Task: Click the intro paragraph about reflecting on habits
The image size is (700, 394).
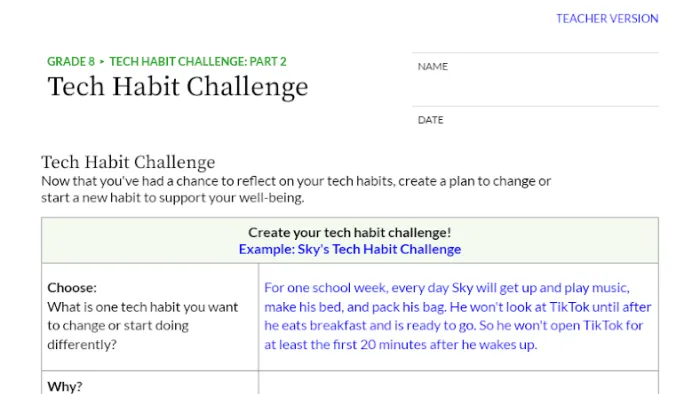Action: click(x=296, y=189)
